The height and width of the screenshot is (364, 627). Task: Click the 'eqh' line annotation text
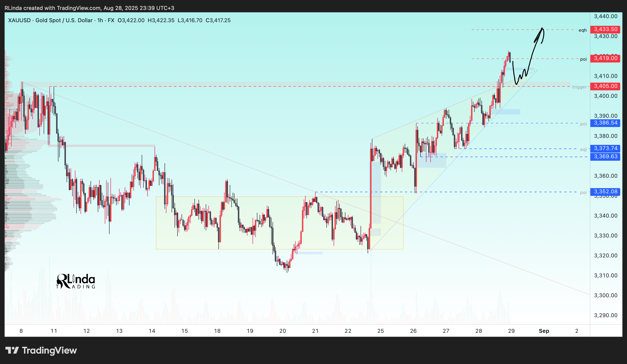(x=582, y=30)
